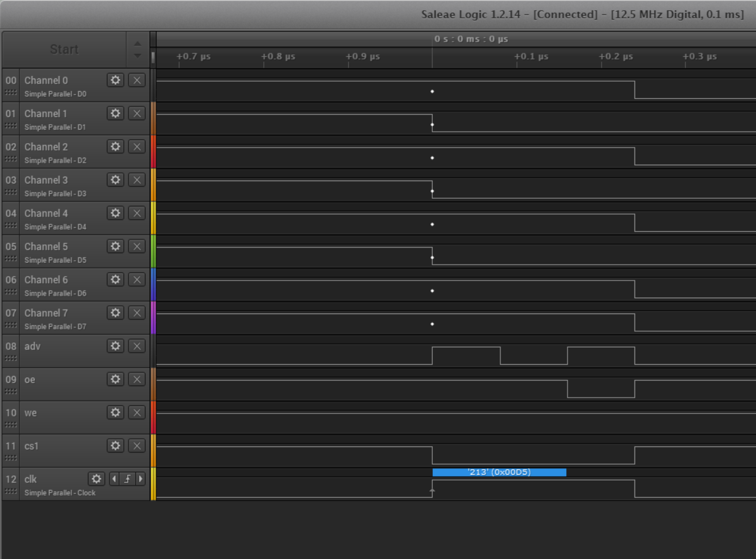Click the Channel 1 drag handle dots
756x559 pixels.
(11, 125)
